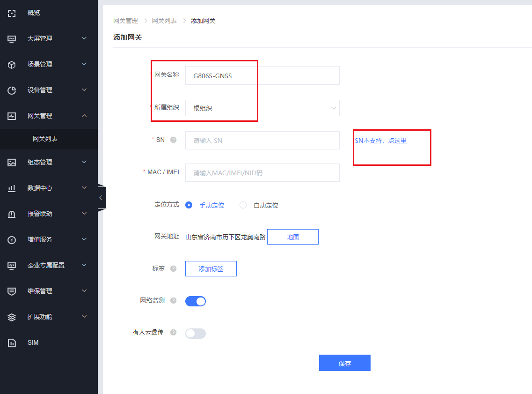Click the 'SN不支持，点这里' link
Image resolution: width=532 pixels, height=394 pixels.
pyautogui.click(x=380, y=141)
